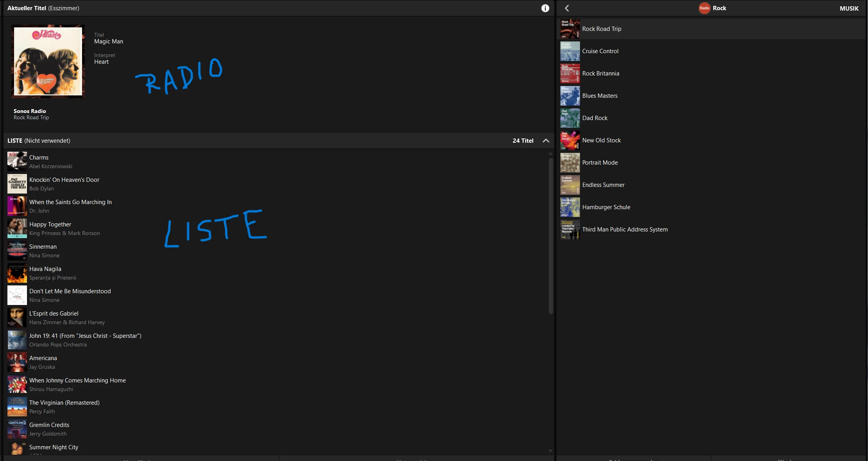Image resolution: width=868 pixels, height=461 pixels.
Task: Click the Dad Rock station thumbnail
Action: [570, 118]
